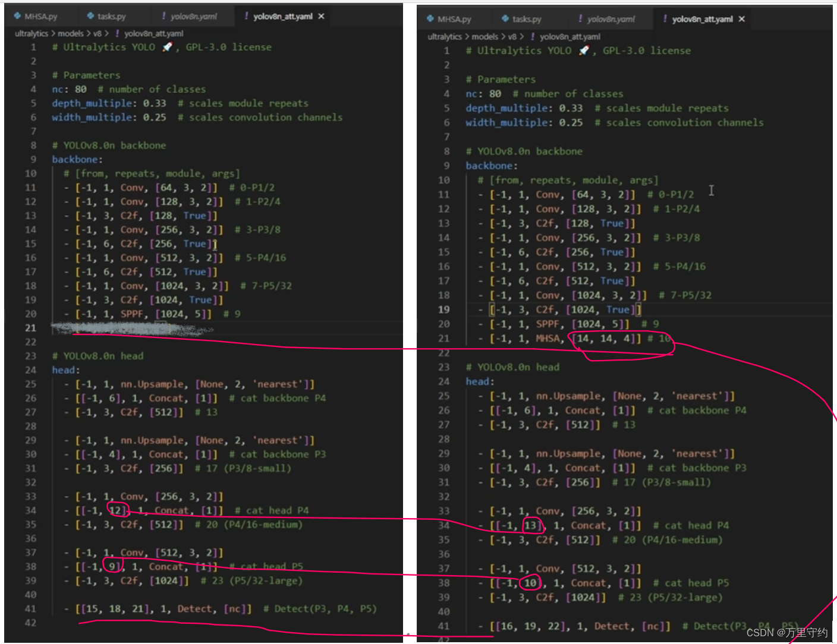Click Python file icon on left MHSA.py tab

click(x=17, y=17)
